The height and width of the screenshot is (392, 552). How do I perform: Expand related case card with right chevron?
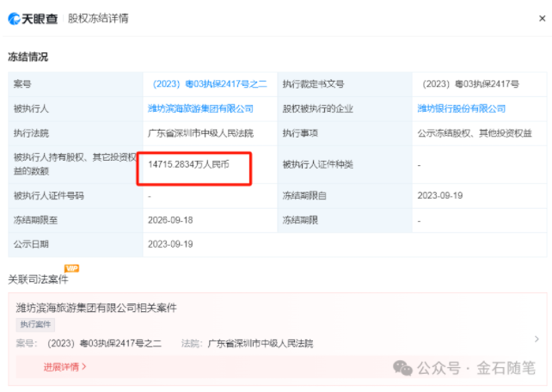click(537, 340)
